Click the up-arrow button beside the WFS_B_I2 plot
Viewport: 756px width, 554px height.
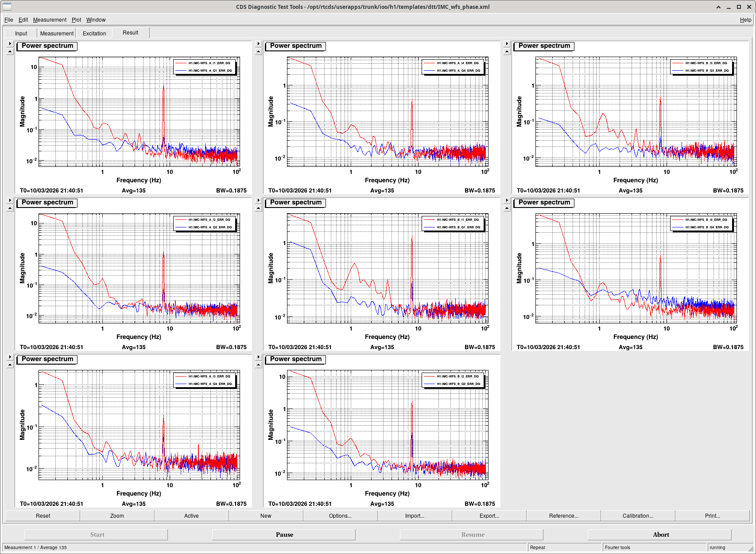click(259, 365)
